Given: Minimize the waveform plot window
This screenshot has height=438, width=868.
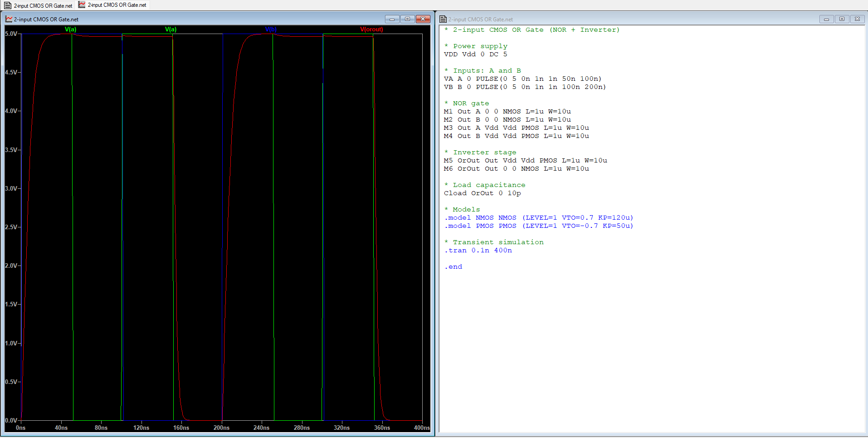Looking at the screenshot, I should tap(392, 19).
